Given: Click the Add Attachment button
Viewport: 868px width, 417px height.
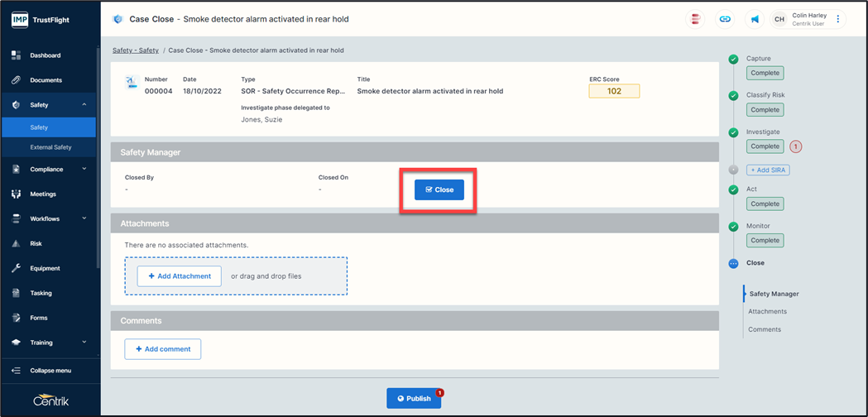Looking at the screenshot, I should coord(180,276).
